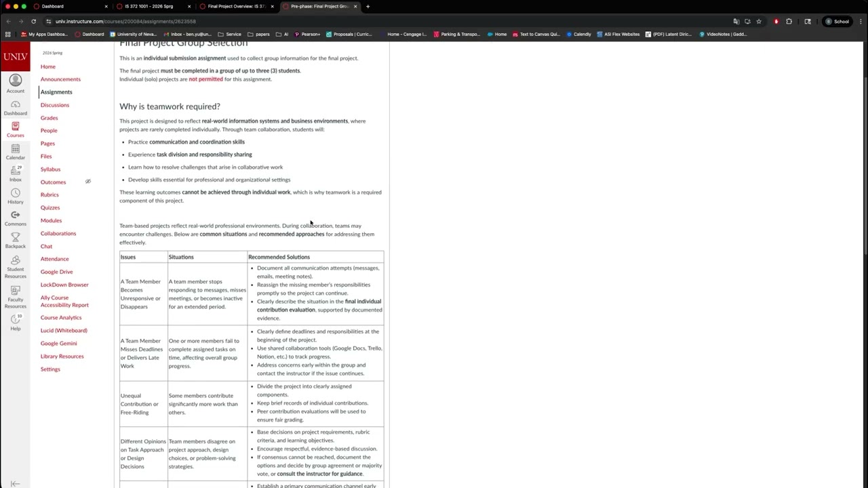Screen dimensions: 868x488
Task: Switch to the first Dashboard tab
Action: (x=71, y=6)
